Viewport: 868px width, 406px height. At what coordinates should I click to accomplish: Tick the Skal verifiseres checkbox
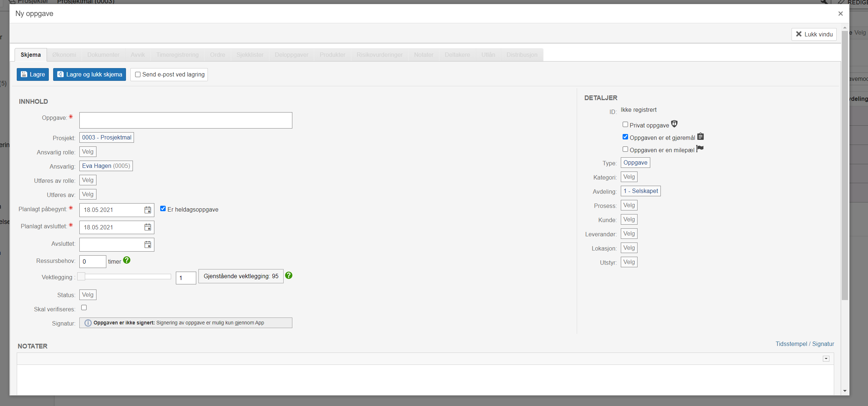(x=84, y=308)
